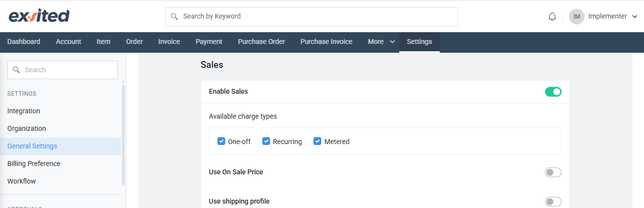Open the Account tab
644x208 pixels.
[x=69, y=42]
